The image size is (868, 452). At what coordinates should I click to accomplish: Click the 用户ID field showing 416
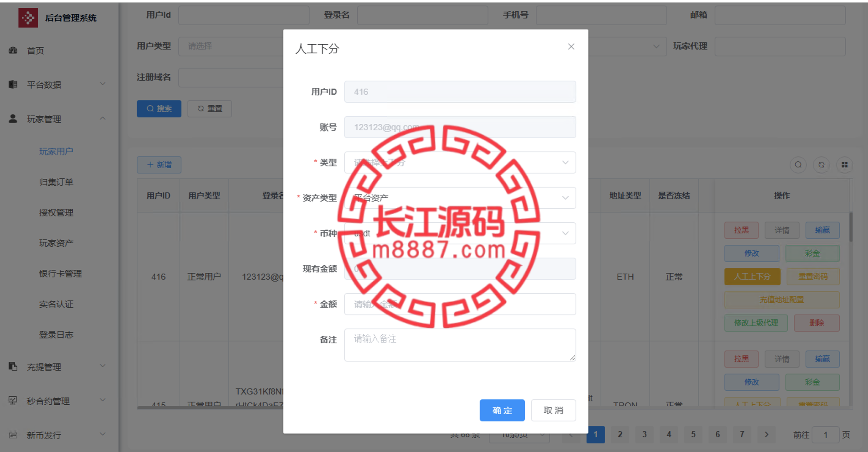tap(460, 92)
